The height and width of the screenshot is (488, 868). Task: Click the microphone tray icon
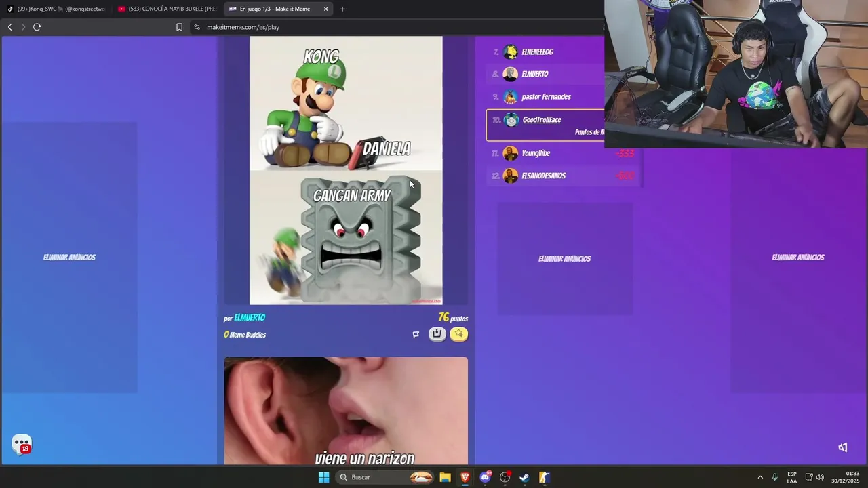[x=774, y=477]
